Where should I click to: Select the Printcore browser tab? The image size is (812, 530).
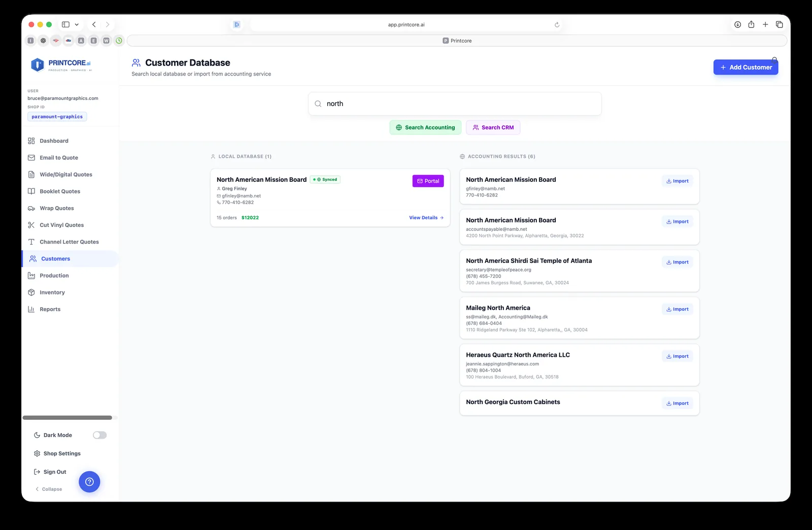pos(457,41)
